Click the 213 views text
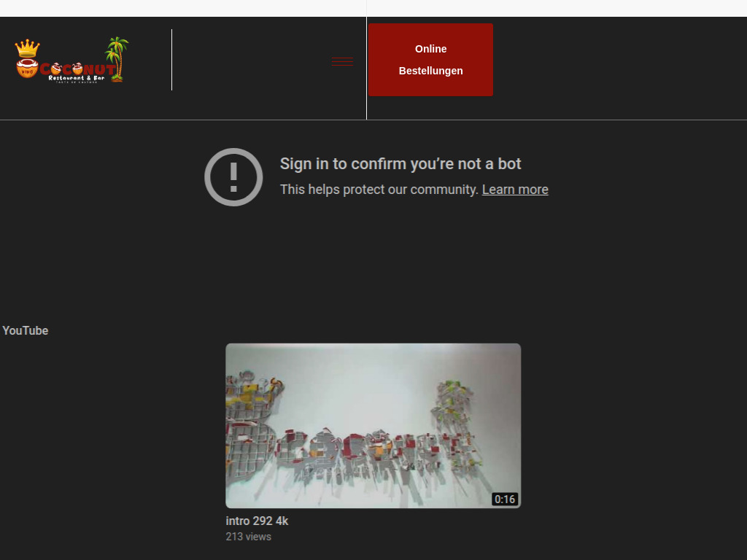Image resolution: width=747 pixels, height=560 pixels. point(248,537)
